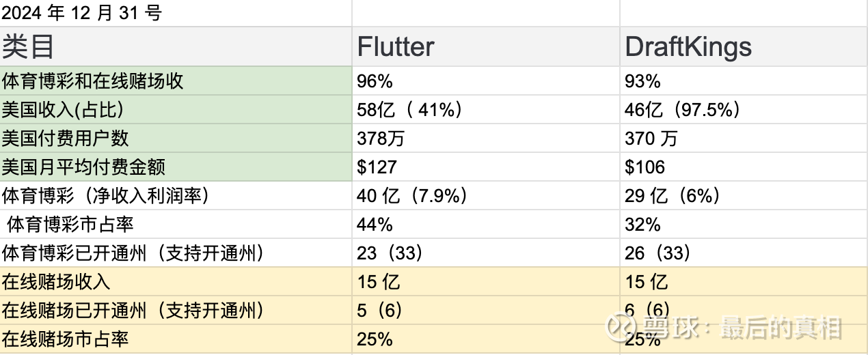The height and width of the screenshot is (355, 868).
Task: Click the 体育博彩市占率 row label
Action: (x=176, y=225)
